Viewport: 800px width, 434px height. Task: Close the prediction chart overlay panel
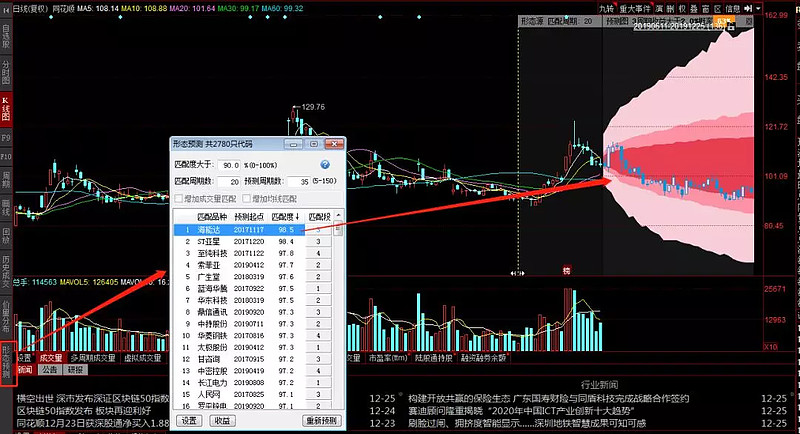pos(748,21)
